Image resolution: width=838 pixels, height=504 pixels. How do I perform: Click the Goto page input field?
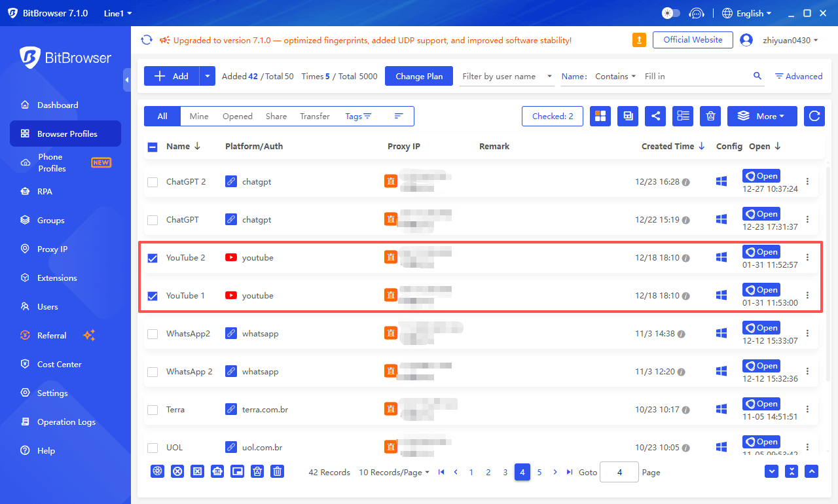coord(619,472)
